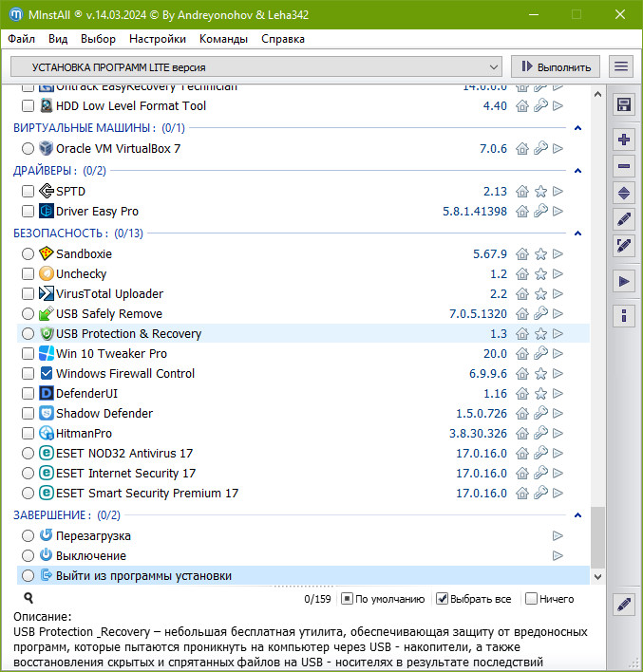Click the up/down arrows sidebar icon
643x672 pixels.
pyautogui.click(x=624, y=193)
